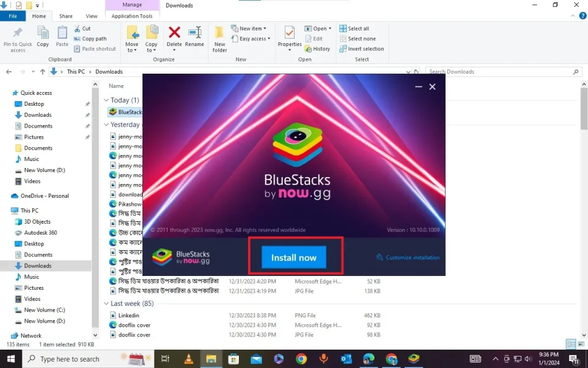This screenshot has width=588, height=368.
Task: Click the Cut scissors command
Action: [x=83, y=29]
